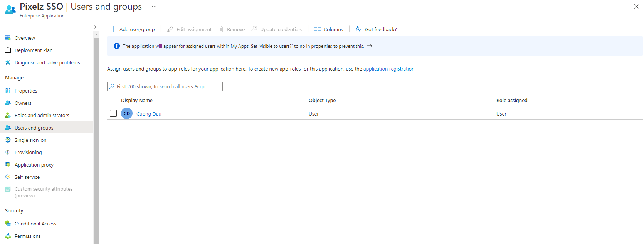Open the Deployment Plan page
Viewport: 644px width, 244px height.
coord(34,50)
